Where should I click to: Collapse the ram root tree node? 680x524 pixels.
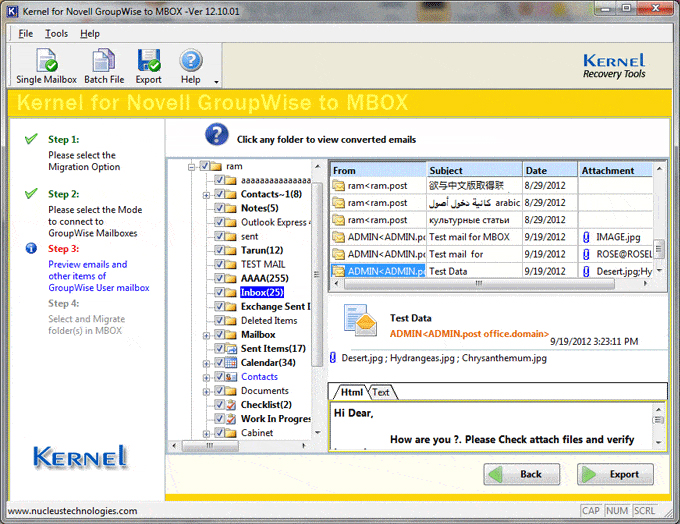[191, 167]
